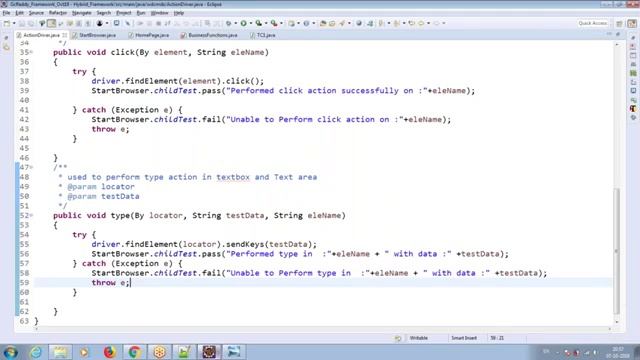Open Internet Explorer from the taskbar
The height and width of the screenshot is (360, 640).
[x=36, y=351]
